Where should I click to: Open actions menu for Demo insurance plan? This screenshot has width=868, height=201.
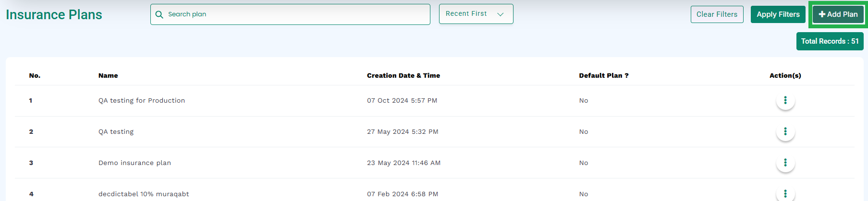(785, 163)
